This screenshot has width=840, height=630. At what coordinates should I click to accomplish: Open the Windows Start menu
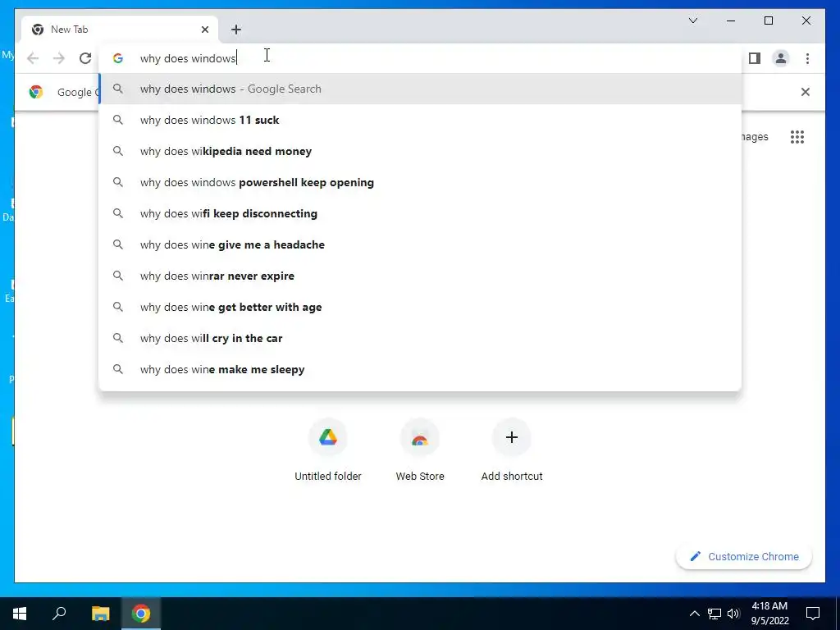20,614
